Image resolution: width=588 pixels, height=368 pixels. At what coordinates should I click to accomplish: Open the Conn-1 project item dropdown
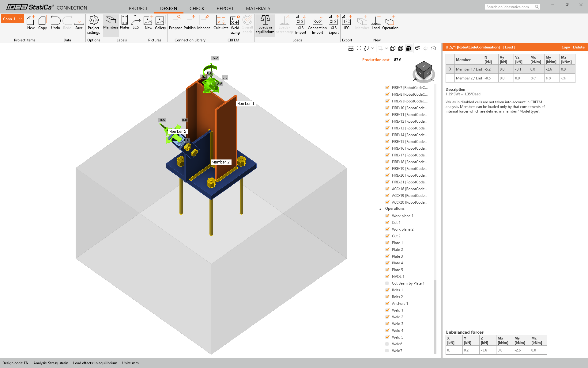(21, 19)
